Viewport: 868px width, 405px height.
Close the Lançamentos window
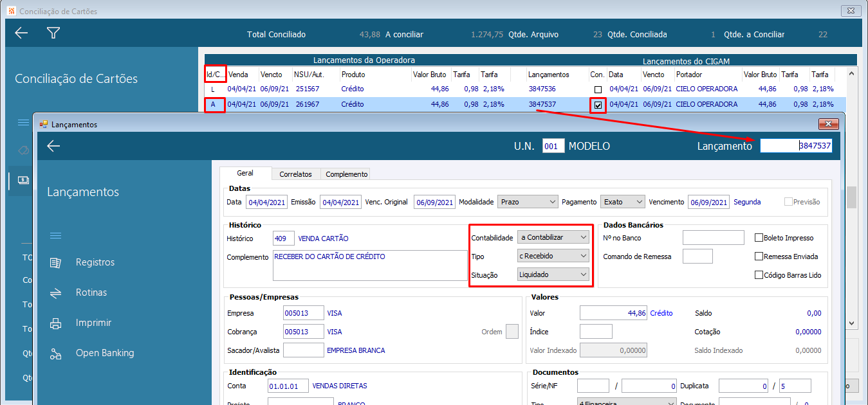[x=829, y=124]
